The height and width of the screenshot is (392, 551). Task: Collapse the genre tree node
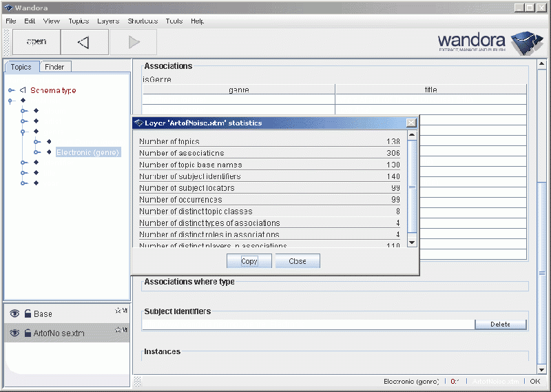tap(23, 132)
